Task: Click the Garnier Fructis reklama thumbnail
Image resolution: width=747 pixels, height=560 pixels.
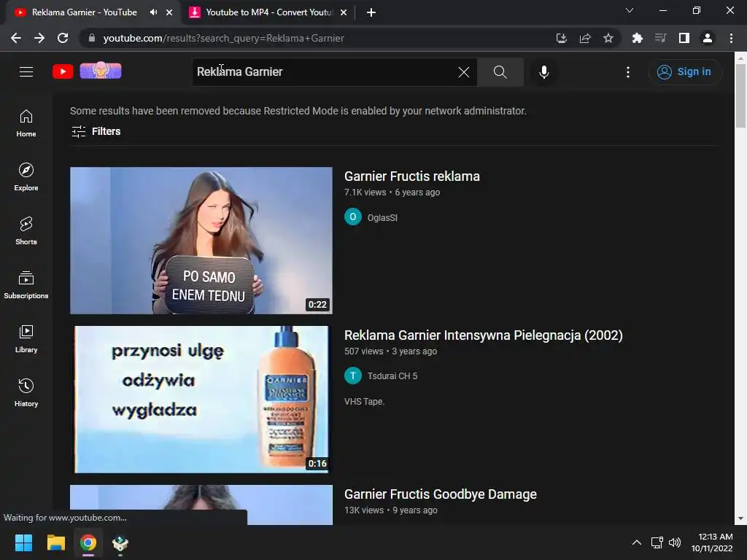Action: [201, 241]
